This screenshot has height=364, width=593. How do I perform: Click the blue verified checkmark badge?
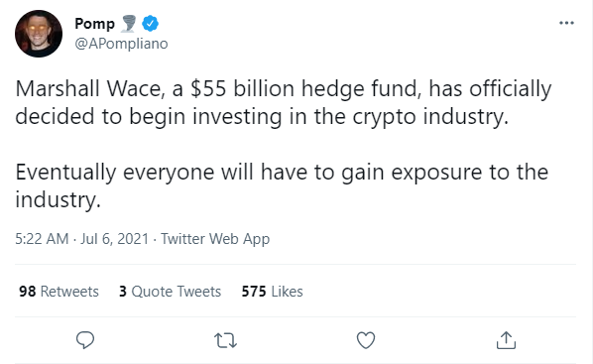click(x=150, y=24)
